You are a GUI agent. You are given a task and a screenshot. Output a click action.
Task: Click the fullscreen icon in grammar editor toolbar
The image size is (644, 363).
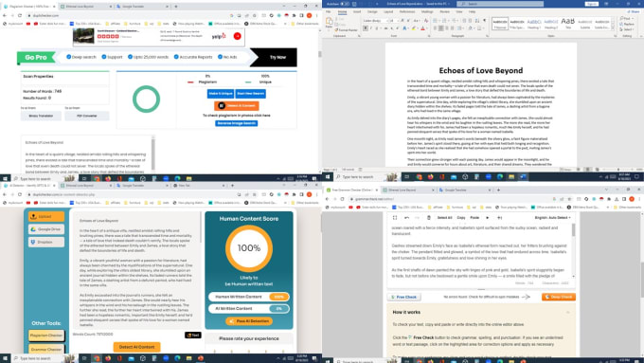(395, 217)
